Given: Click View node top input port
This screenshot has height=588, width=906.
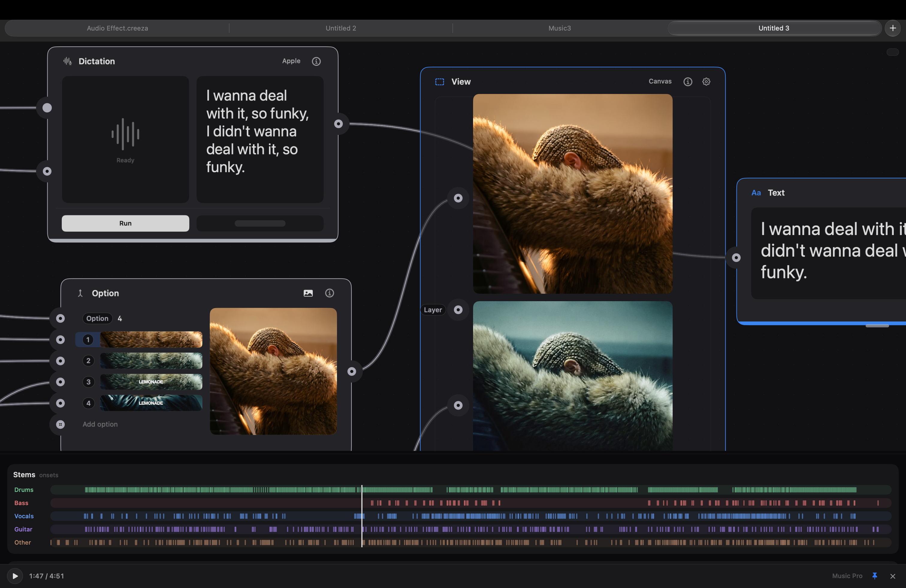Looking at the screenshot, I should (458, 198).
